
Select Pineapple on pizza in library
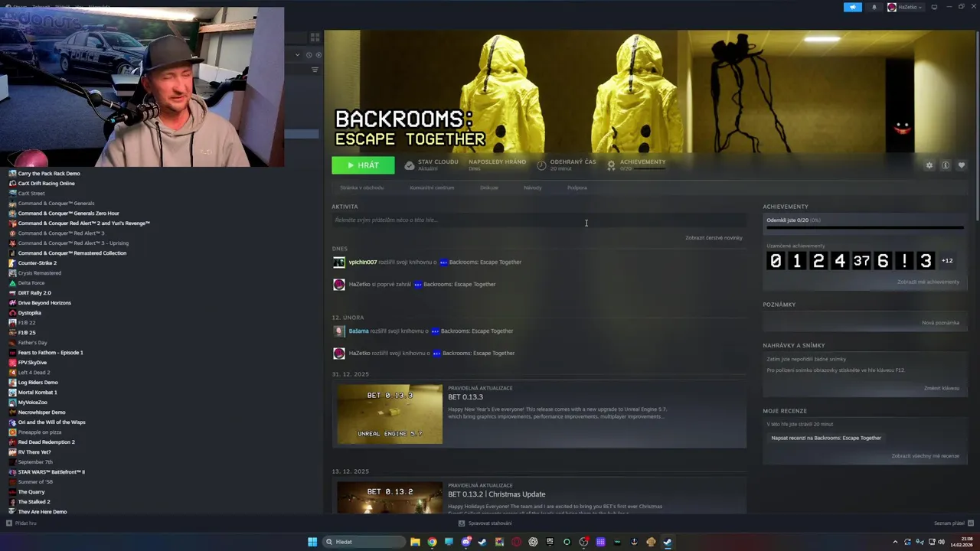(40, 432)
